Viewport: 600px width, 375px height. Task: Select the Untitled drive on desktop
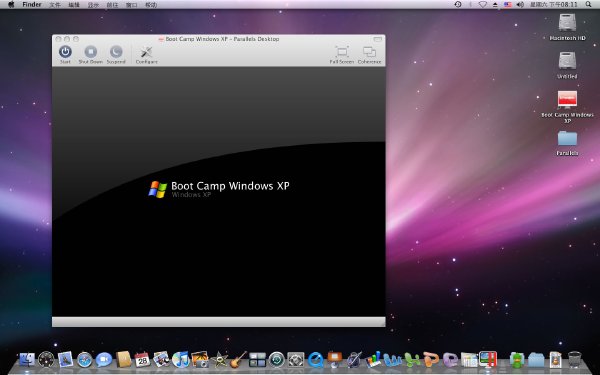(567, 65)
